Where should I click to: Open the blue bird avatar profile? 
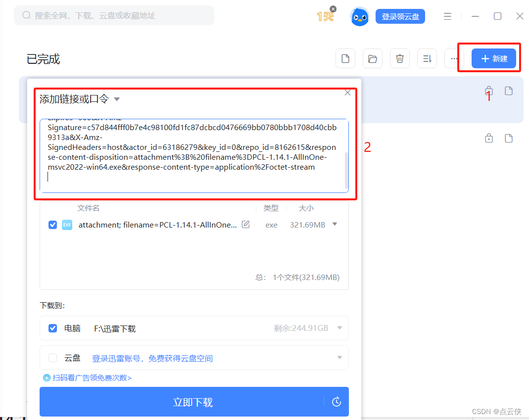tap(360, 16)
